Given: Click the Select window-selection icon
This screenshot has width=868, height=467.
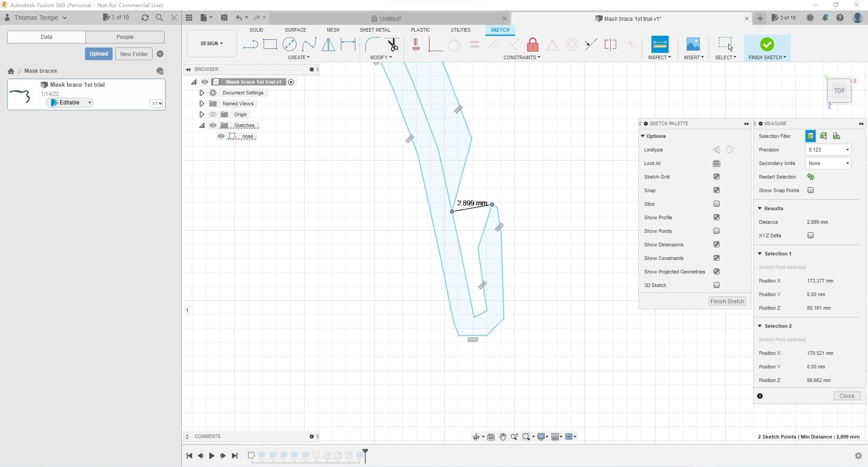Looking at the screenshot, I should point(725,44).
